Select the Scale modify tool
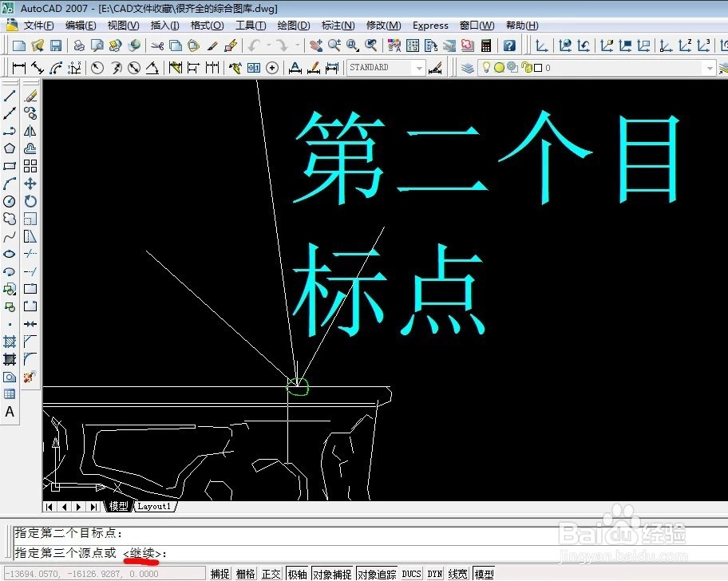Image resolution: width=728 pixels, height=581 pixels. (30, 219)
